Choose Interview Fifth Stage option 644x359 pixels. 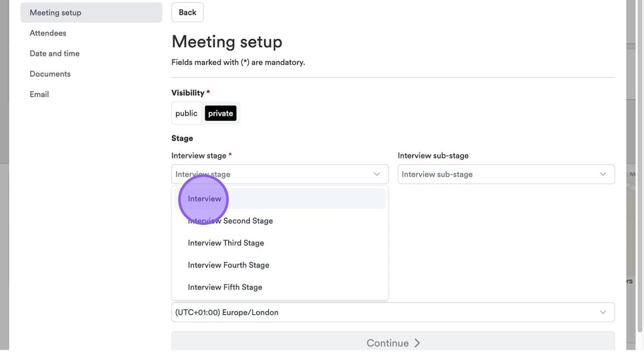pos(225,287)
